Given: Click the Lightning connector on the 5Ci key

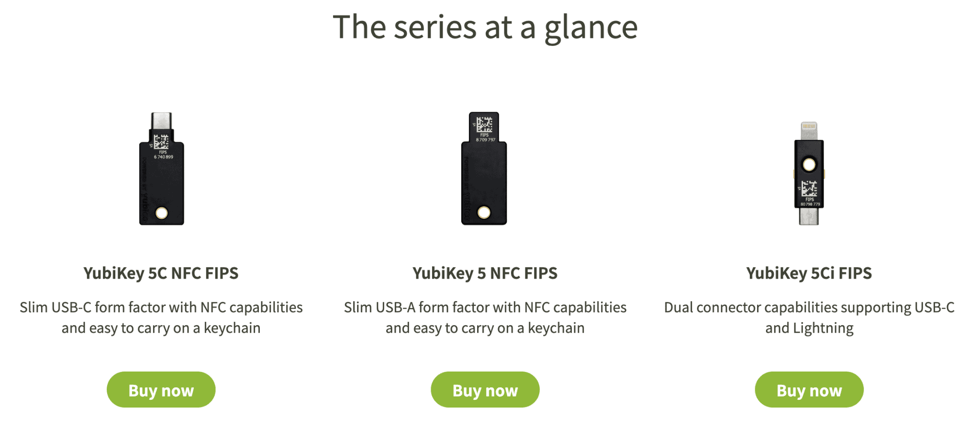Looking at the screenshot, I should [x=809, y=130].
